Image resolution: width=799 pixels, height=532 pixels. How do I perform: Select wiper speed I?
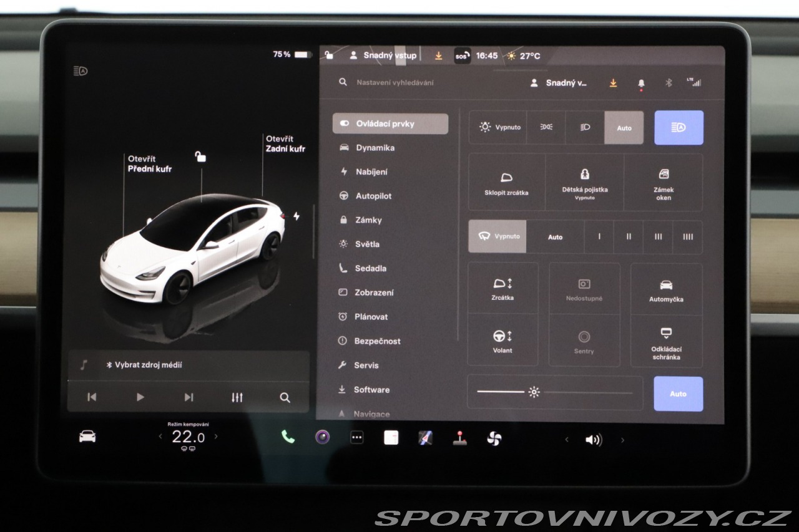tap(599, 237)
